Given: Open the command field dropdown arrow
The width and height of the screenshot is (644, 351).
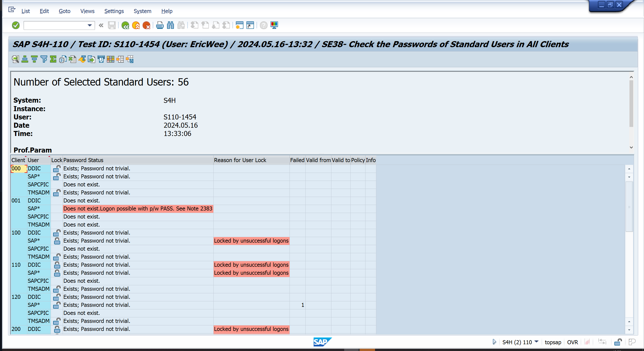Looking at the screenshot, I should coord(89,25).
